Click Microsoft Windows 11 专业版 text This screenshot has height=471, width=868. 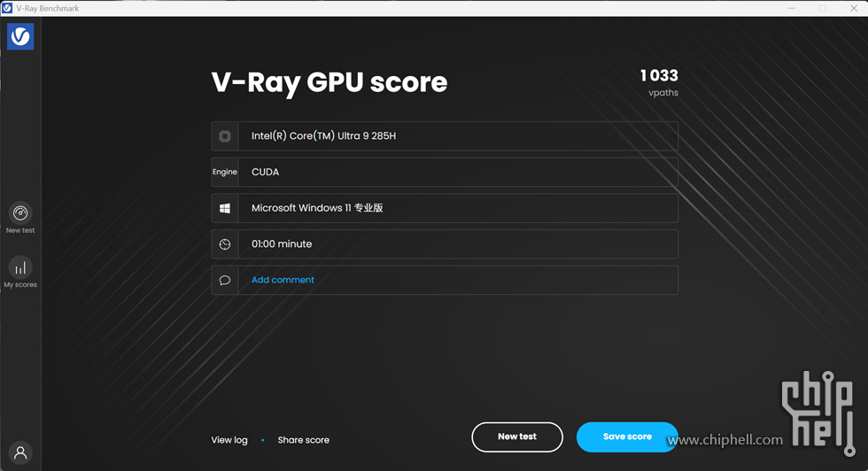[317, 208]
